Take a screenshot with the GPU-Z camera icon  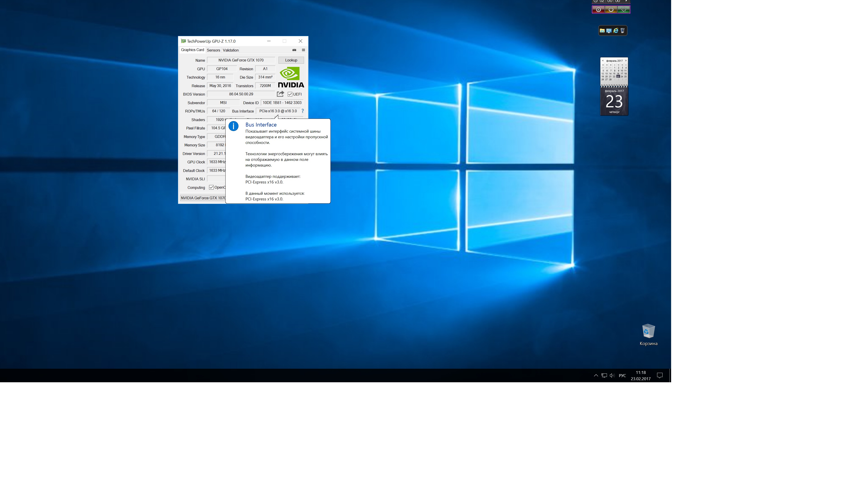point(294,50)
